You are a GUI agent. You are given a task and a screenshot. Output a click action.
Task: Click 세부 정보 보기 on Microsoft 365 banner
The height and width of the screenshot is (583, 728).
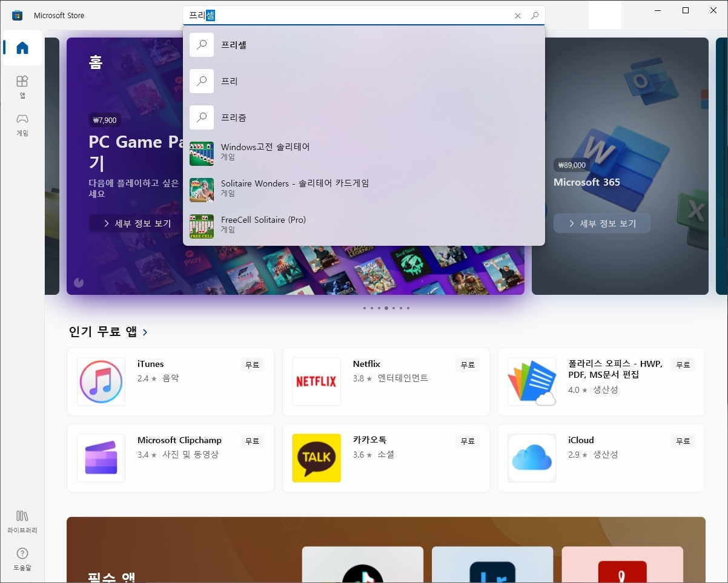602,223
